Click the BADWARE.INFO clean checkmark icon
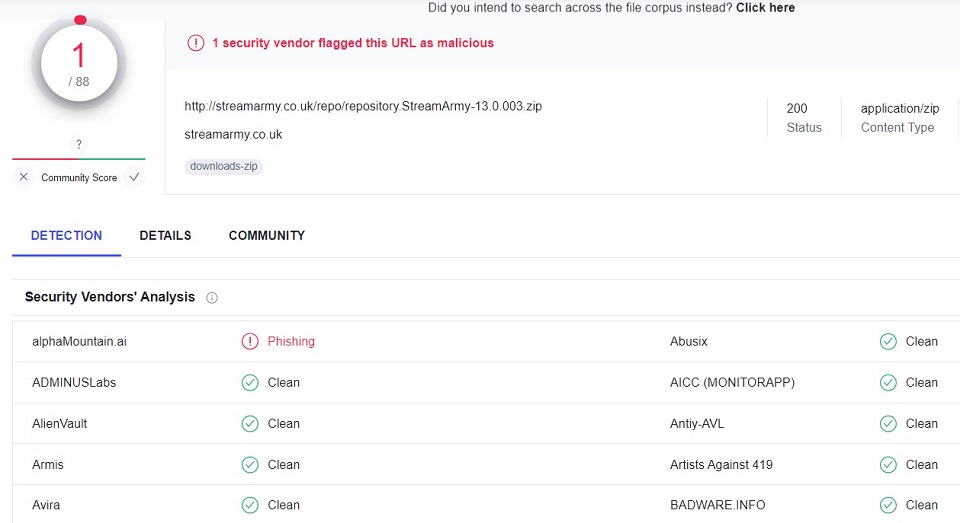960x523 pixels. coord(888,505)
